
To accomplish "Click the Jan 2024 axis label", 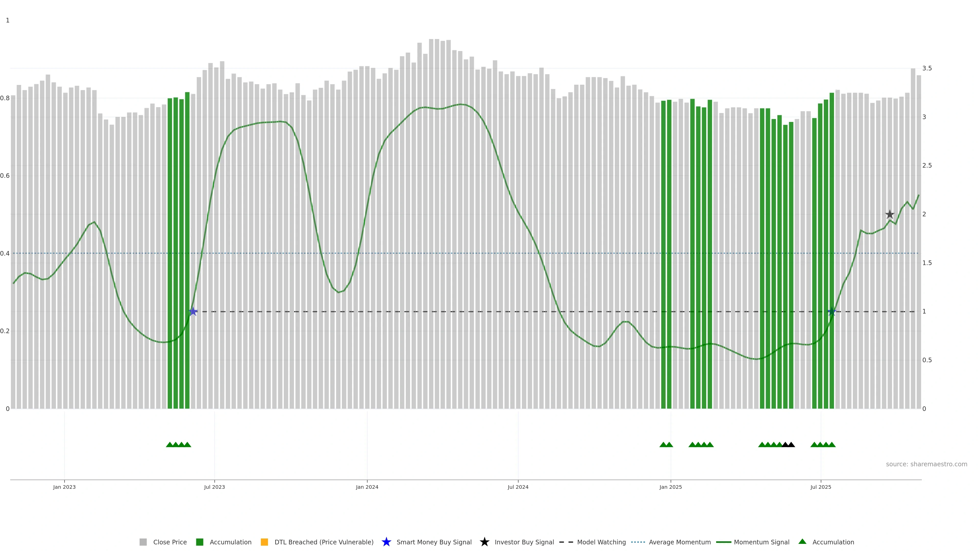I will click(x=367, y=487).
